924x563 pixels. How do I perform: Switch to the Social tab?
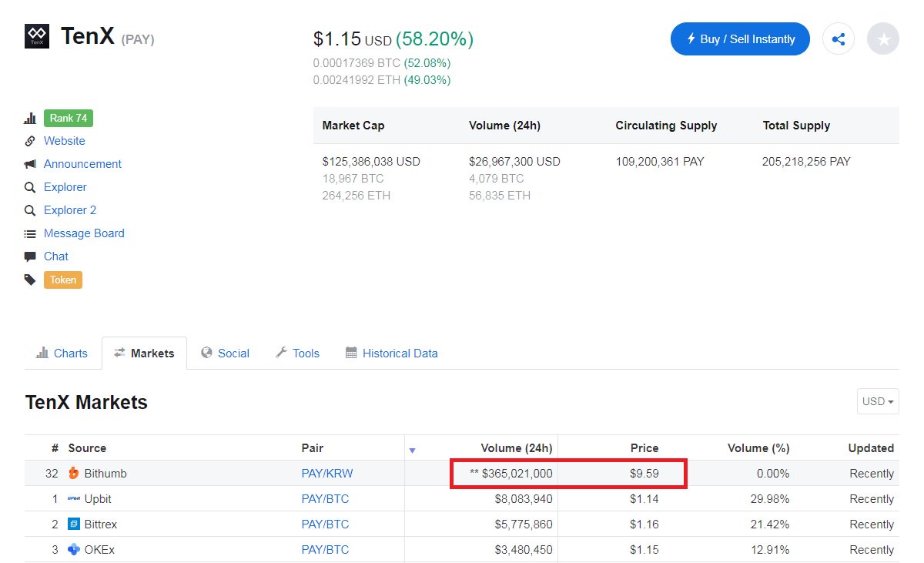225,354
